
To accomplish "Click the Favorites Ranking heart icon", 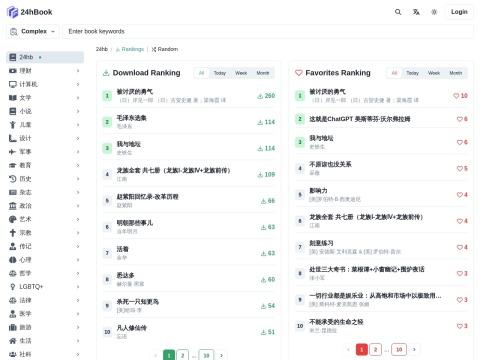I will point(299,73).
